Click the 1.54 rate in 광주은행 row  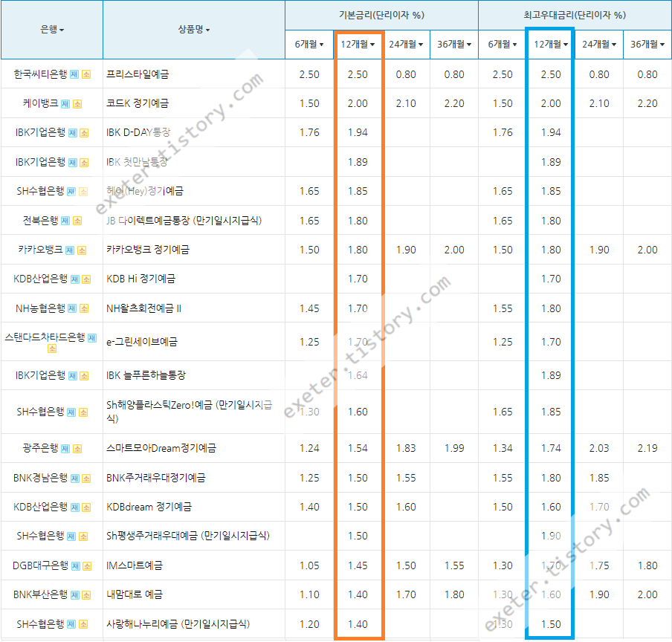click(x=358, y=448)
